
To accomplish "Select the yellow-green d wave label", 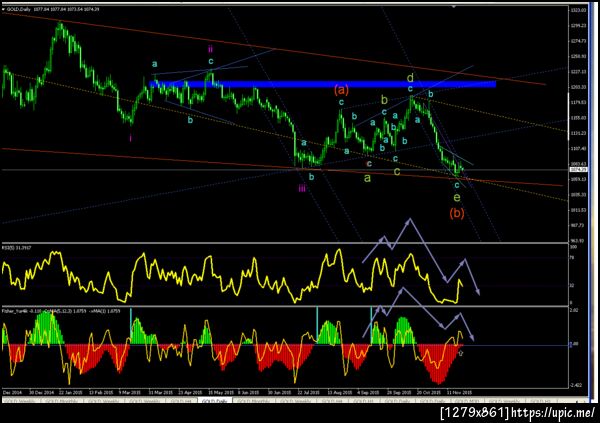I will pos(410,78).
